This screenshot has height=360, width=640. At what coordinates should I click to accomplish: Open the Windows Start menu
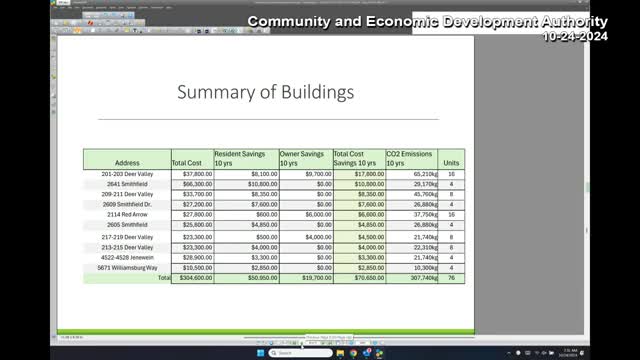(x=260, y=353)
